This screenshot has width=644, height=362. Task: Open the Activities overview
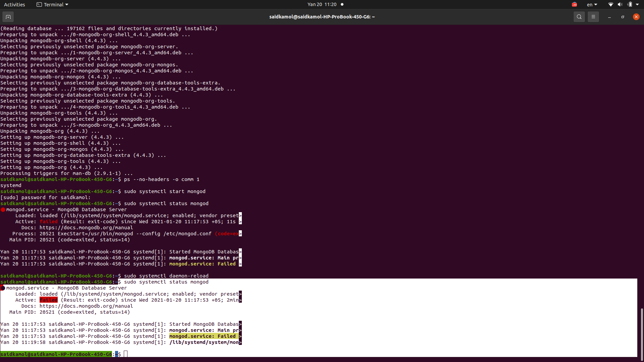pos(14,5)
